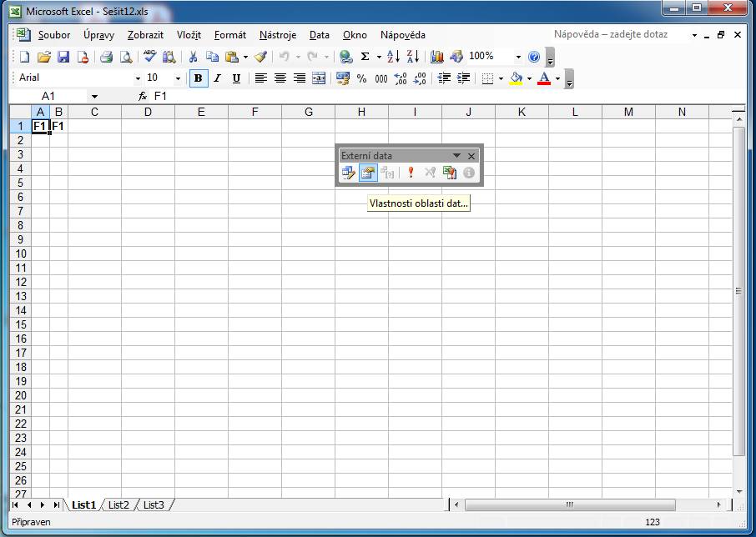Image resolution: width=756 pixels, height=537 pixels.
Task: Apply the currency number format
Action: click(343, 78)
